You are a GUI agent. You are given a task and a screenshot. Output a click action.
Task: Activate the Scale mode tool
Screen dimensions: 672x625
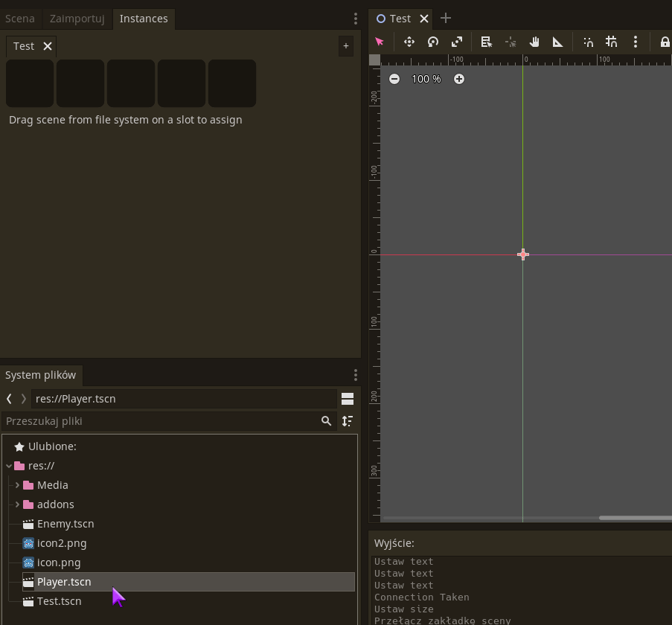[457, 42]
